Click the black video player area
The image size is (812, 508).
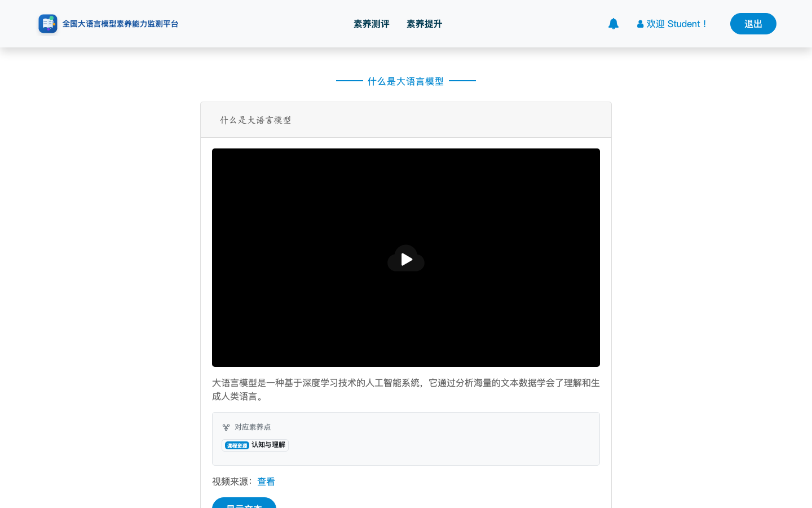point(406,257)
